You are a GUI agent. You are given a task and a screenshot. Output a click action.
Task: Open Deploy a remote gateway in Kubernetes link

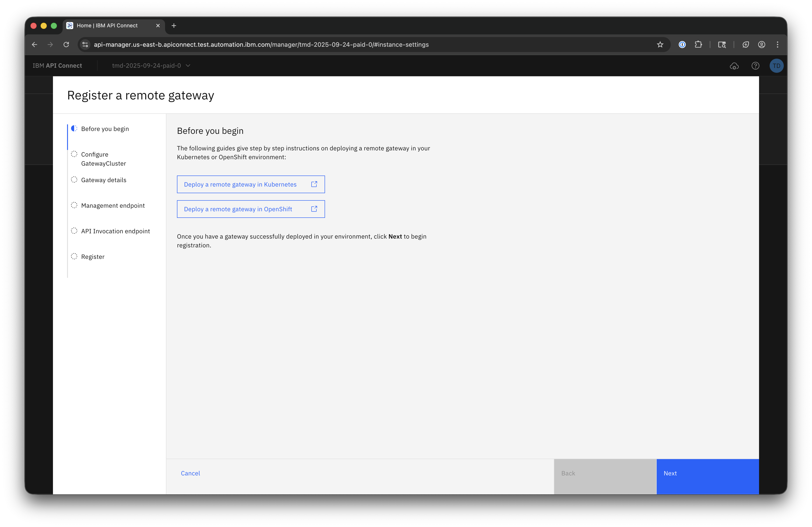(250, 184)
